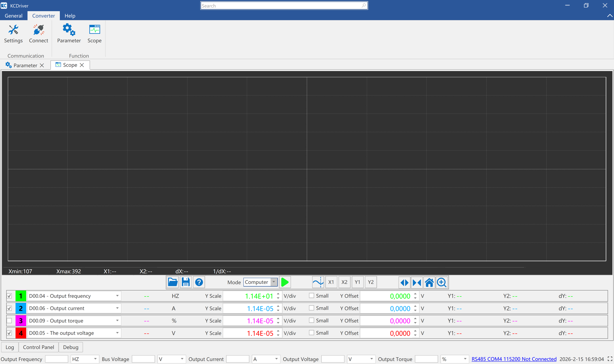Activate the zoom magnifier tool
614x364 pixels.
pos(441,282)
